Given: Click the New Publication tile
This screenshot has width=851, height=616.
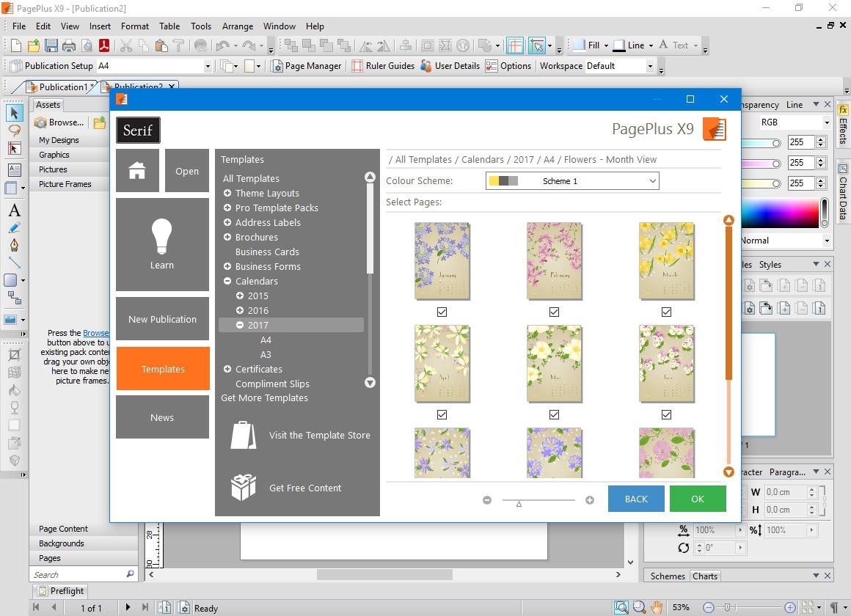Looking at the screenshot, I should click(162, 318).
